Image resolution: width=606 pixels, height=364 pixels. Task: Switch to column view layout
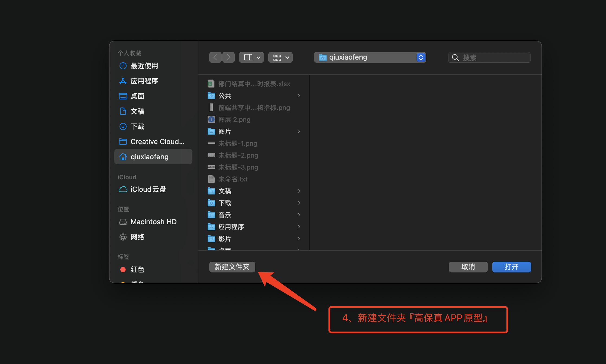[x=248, y=57]
